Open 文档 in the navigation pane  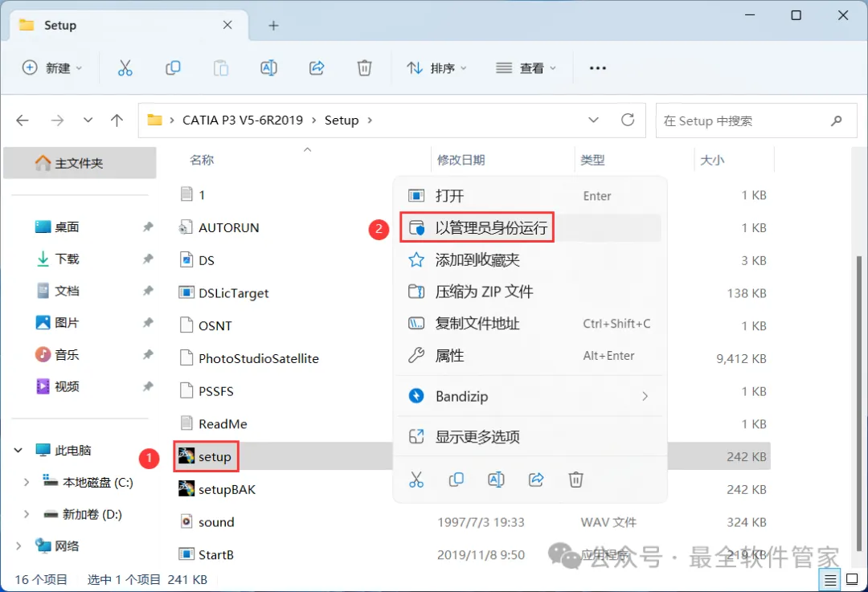[67, 291]
